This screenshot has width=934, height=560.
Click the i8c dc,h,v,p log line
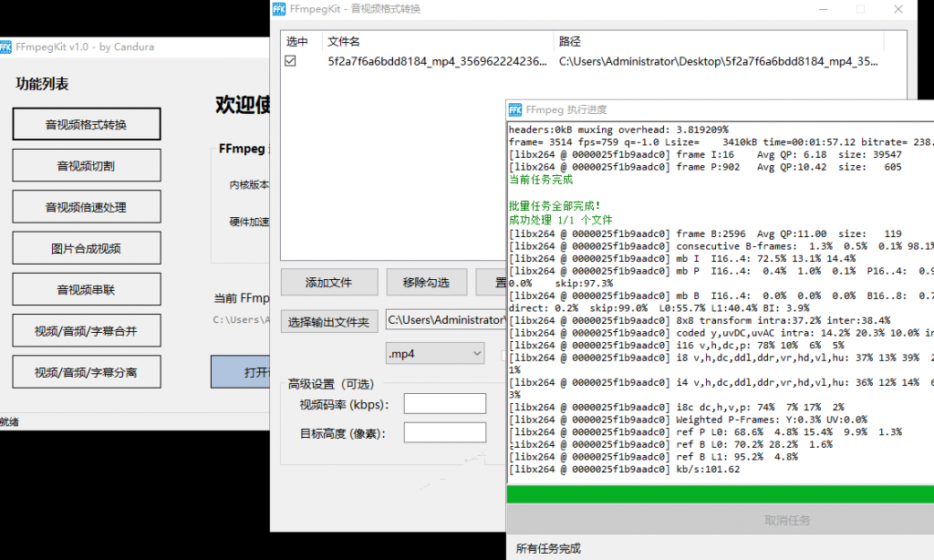677,407
